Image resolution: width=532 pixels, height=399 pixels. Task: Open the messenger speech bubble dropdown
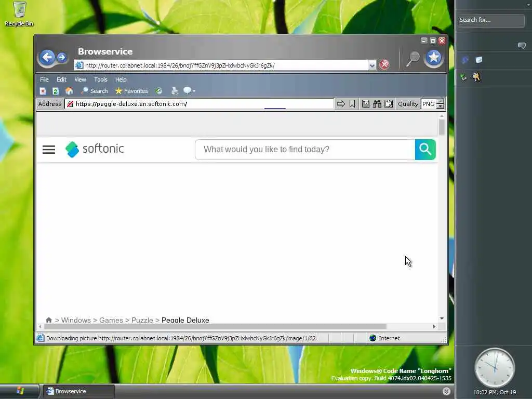click(x=189, y=91)
